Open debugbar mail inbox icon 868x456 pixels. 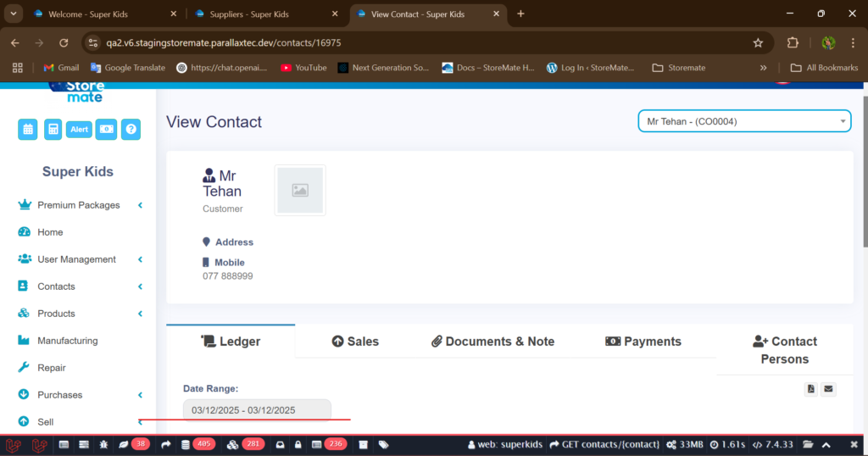coord(280,444)
